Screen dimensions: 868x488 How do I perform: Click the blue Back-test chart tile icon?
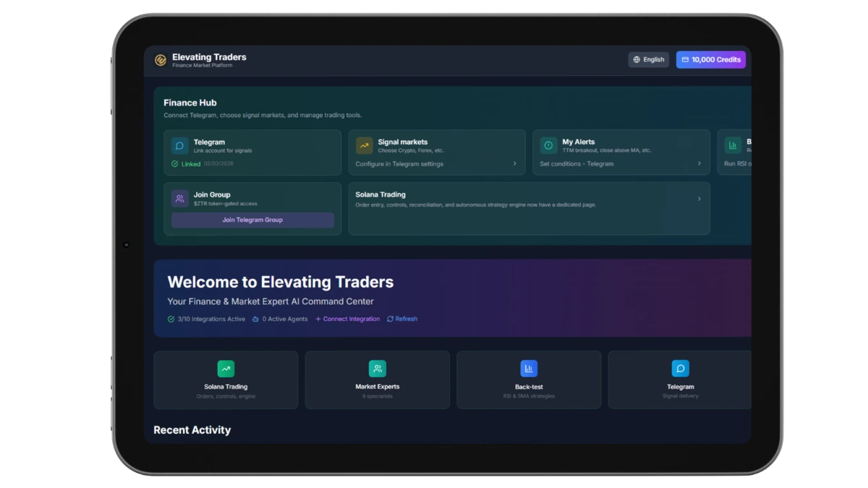coord(529,369)
